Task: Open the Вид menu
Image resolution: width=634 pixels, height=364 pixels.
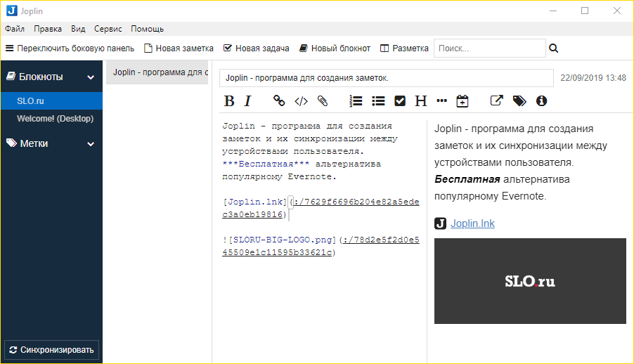Action: pyautogui.click(x=78, y=29)
